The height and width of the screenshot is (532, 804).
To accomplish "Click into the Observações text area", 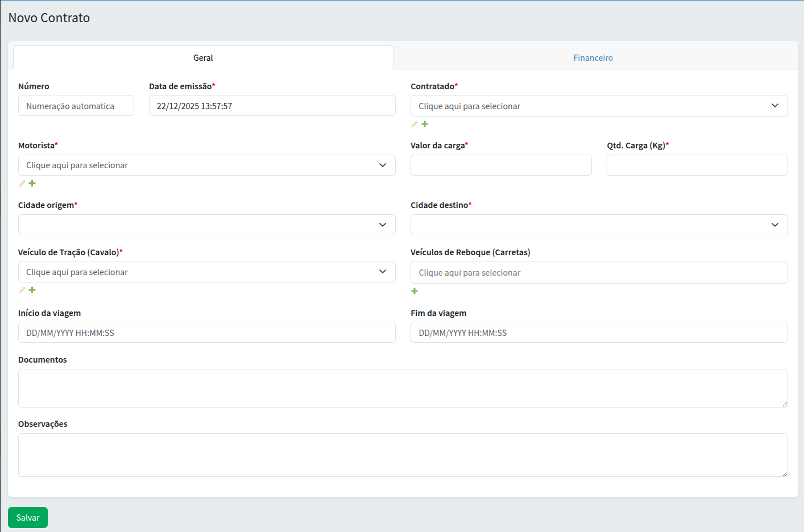I will [x=403, y=455].
